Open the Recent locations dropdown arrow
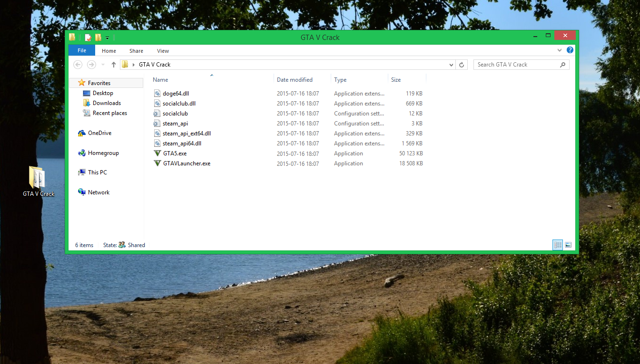640x364 pixels. pyautogui.click(x=103, y=65)
